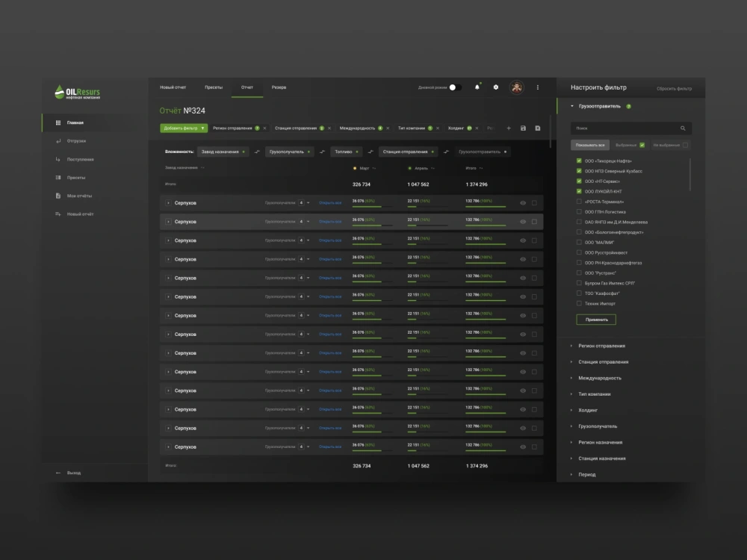Toggle the Выбранные checkbox
The width and height of the screenshot is (747, 560).
click(x=642, y=146)
